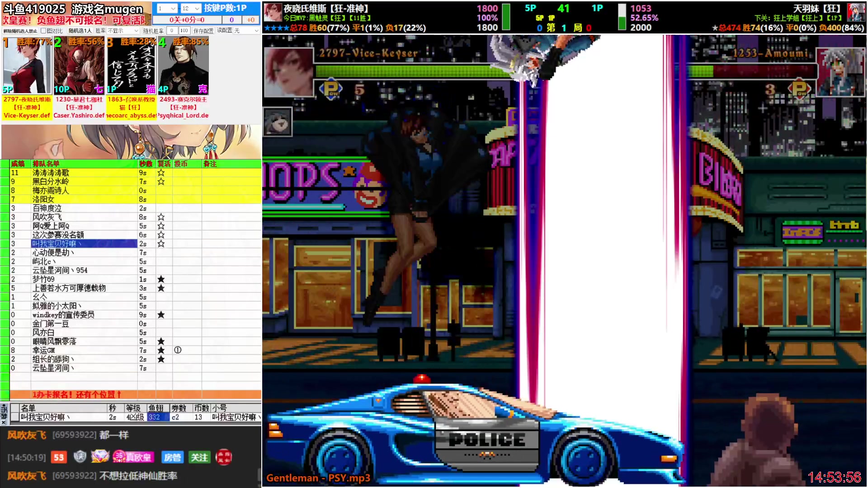Click filled star for windkey的宣传委员 row
Screen dimensions: 868x488
161,315
